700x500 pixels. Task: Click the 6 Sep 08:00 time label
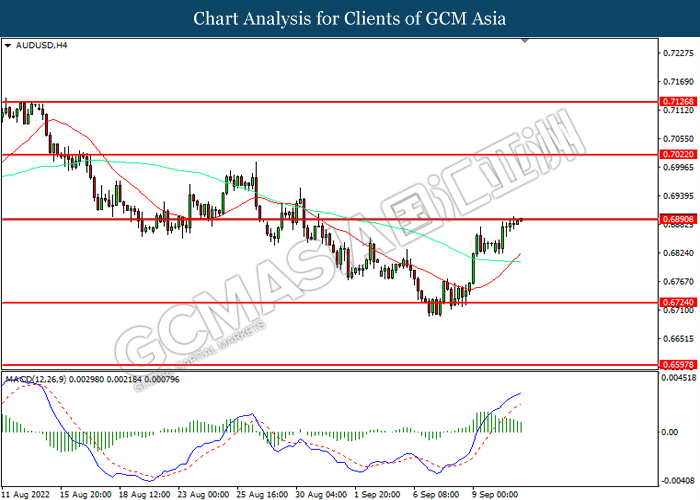point(436,495)
